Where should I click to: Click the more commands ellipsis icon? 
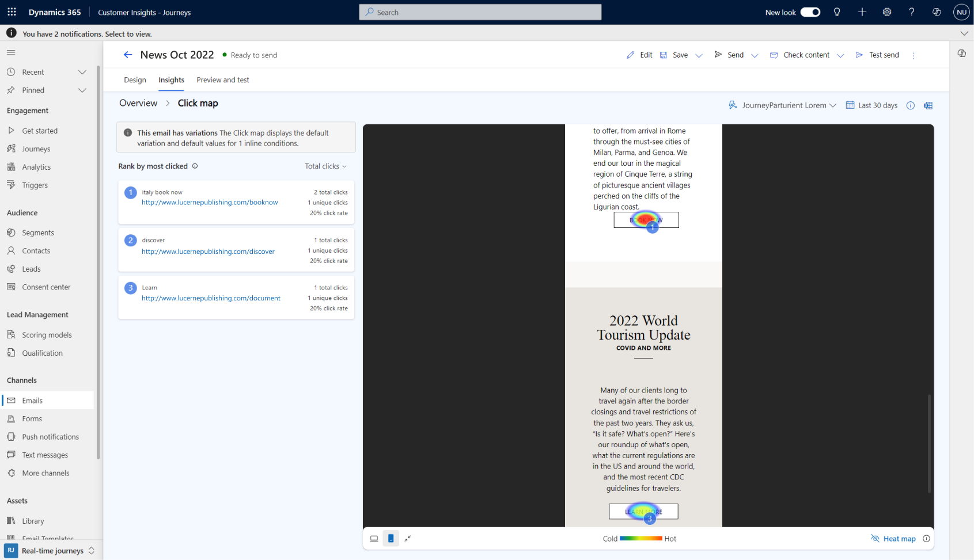[x=914, y=55]
